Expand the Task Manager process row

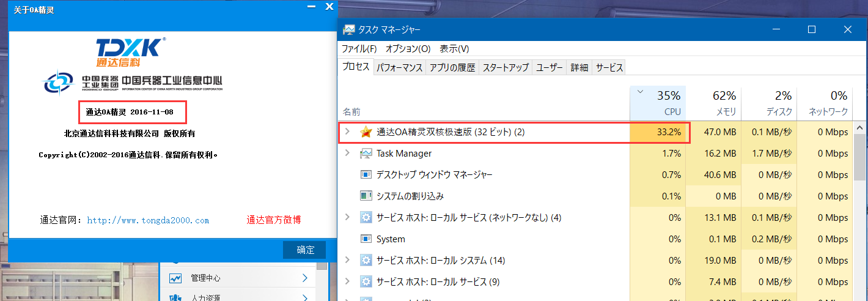[348, 154]
